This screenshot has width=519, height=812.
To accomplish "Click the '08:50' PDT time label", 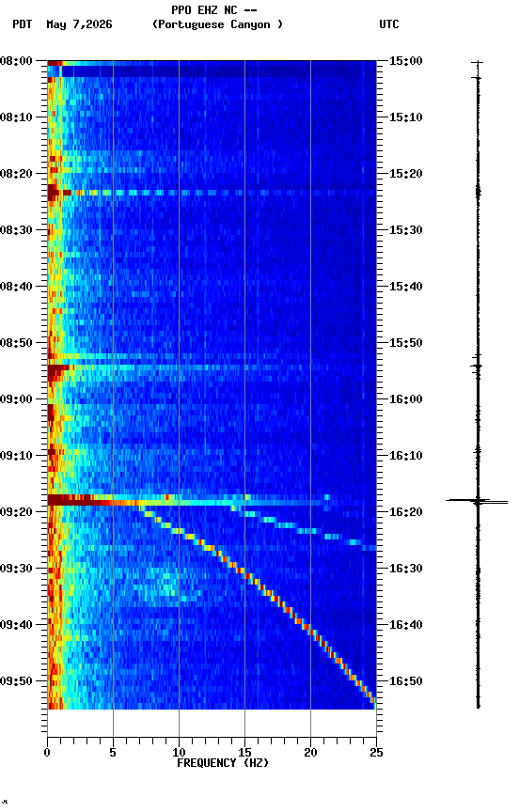I will coord(16,343).
